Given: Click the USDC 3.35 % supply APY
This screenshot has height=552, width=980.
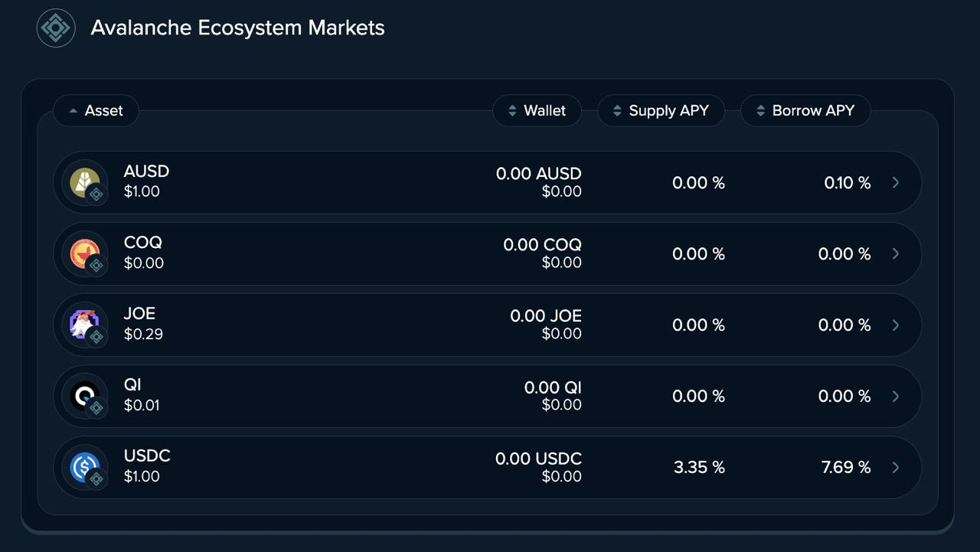Looking at the screenshot, I should 699,468.
